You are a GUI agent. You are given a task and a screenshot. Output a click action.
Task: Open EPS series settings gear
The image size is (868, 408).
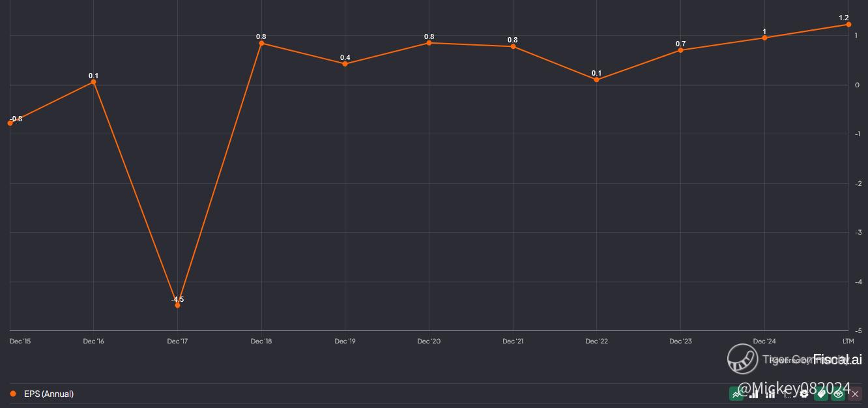click(x=804, y=394)
